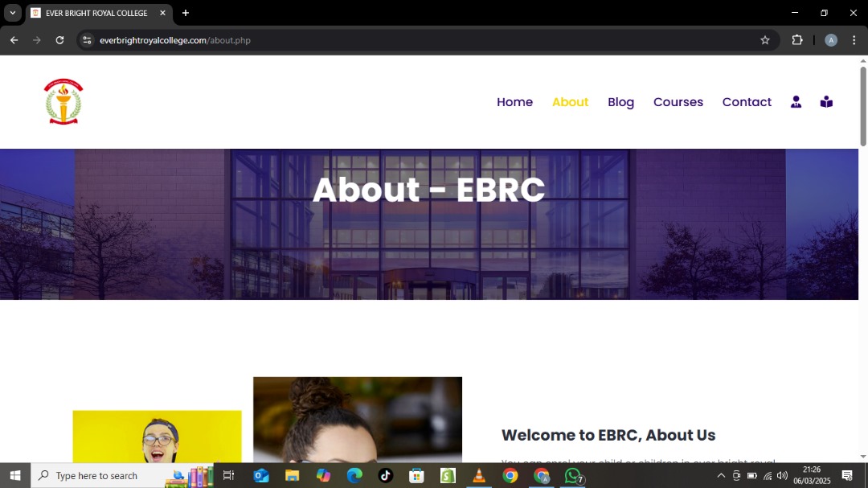Click the browser forward arrow
This screenshot has width=868, height=488.
(x=36, y=40)
